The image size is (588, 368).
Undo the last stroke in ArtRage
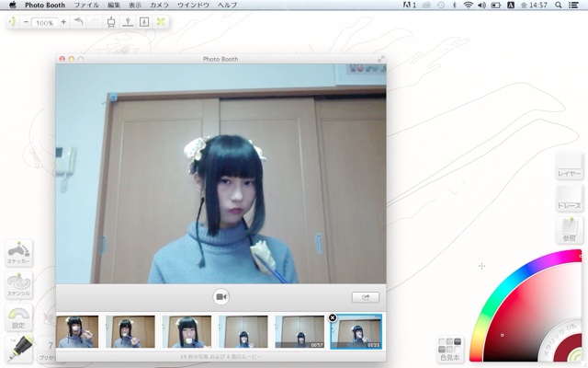78,22
